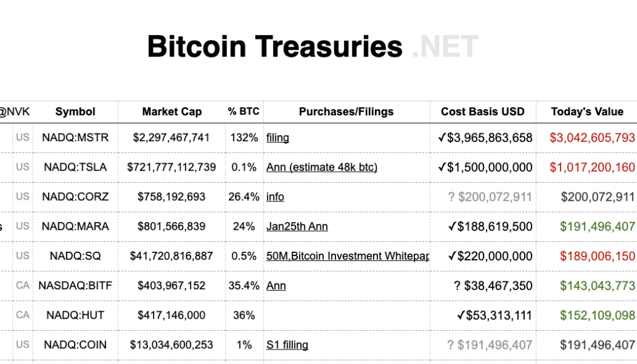Viewport: 637px width, 364px height.
Task: Open the info link for CORZ
Action: tap(274, 197)
